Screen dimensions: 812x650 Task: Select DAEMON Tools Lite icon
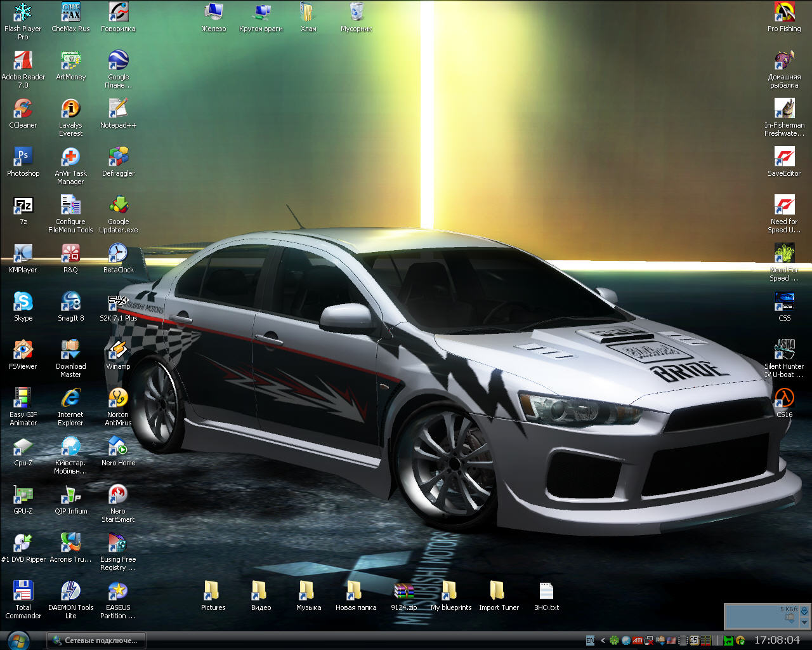[x=70, y=592]
